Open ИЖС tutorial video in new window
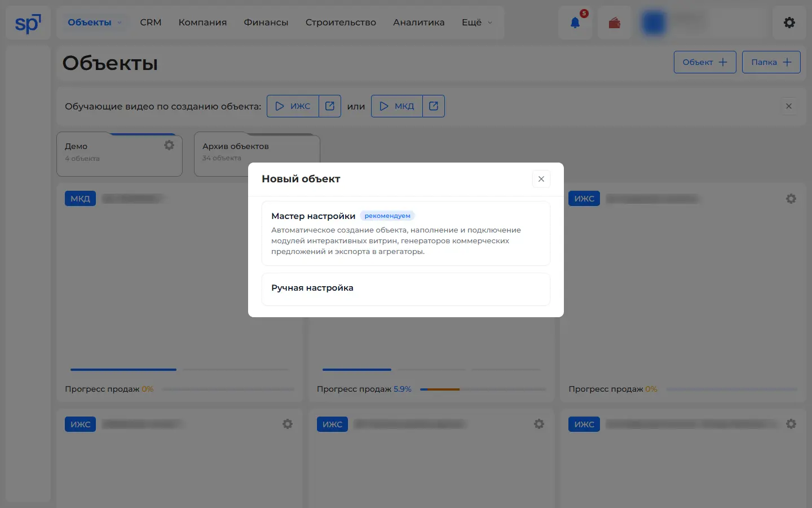 click(x=330, y=106)
